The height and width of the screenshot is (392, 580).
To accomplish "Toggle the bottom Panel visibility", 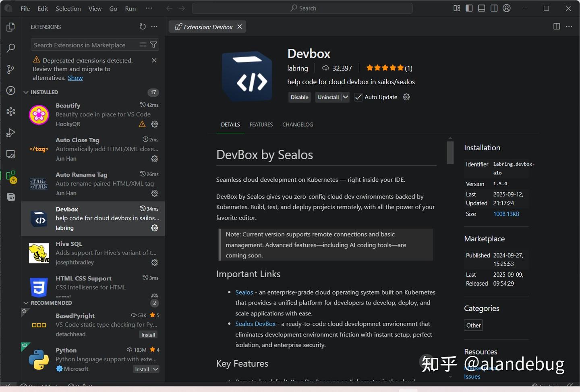I will [481, 8].
